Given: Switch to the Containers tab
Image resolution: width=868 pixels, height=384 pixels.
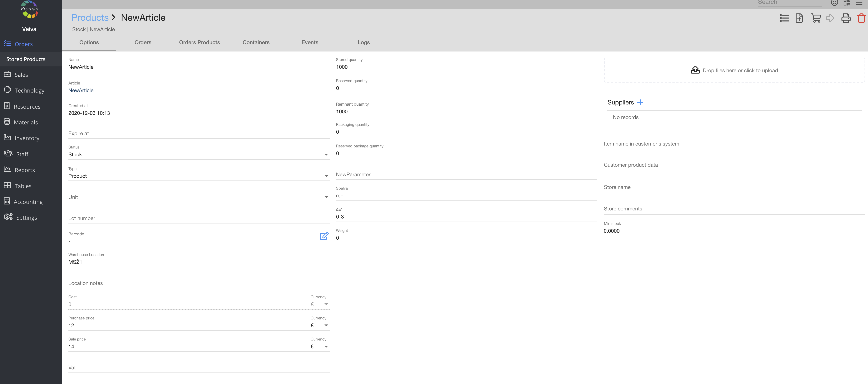Looking at the screenshot, I should tap(256, 42).
